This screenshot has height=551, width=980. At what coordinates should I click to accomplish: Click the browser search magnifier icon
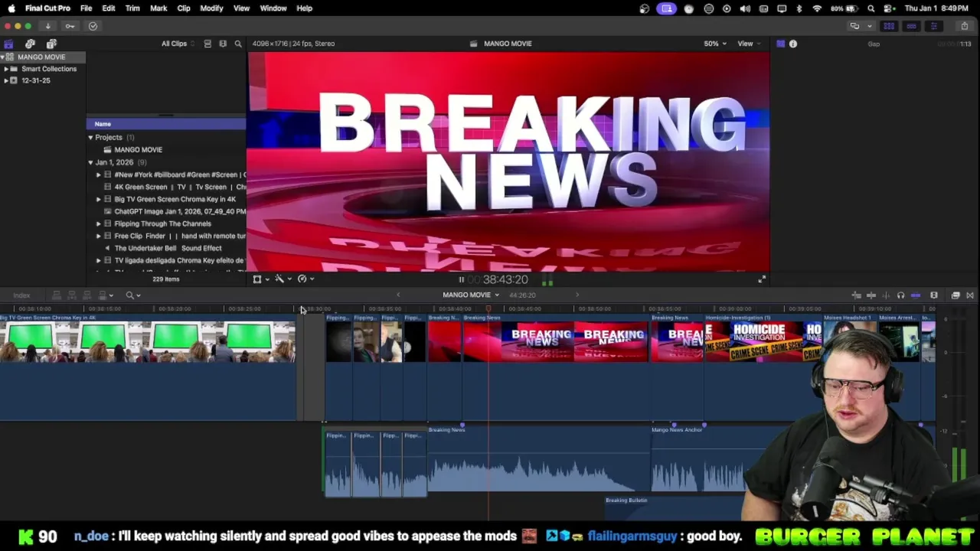click(238, 44)
